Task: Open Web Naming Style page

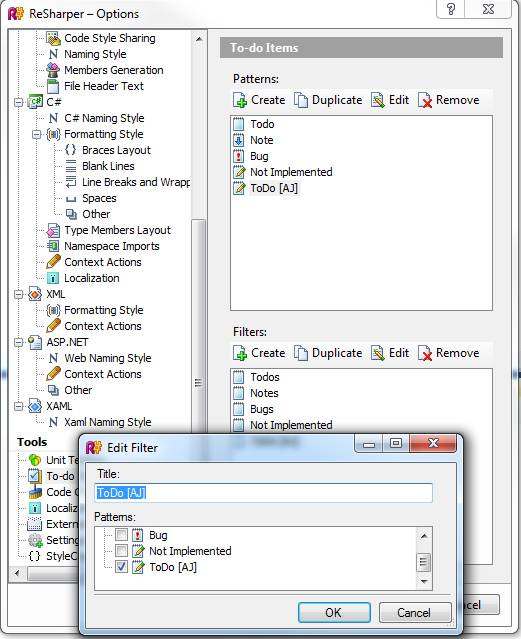Action: pyautogui.click(x=99, y=358)
